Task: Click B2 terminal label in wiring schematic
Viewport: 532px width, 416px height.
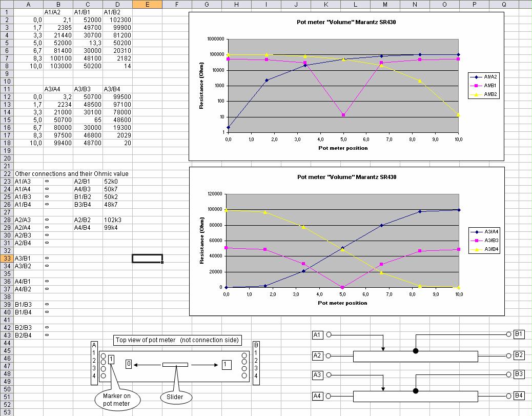Action: point(519,355)
